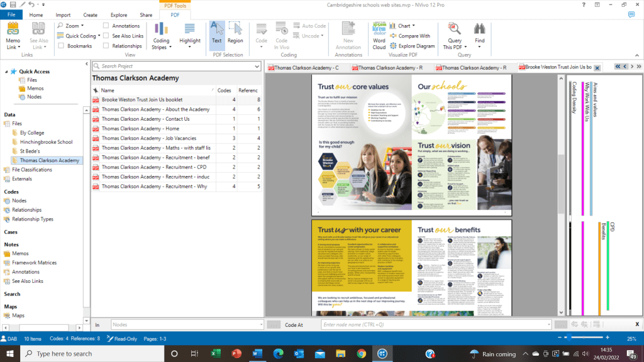Open the Search Project dropdown arrow
This screenshot has width=644, height=362.
tap(257, 66)
